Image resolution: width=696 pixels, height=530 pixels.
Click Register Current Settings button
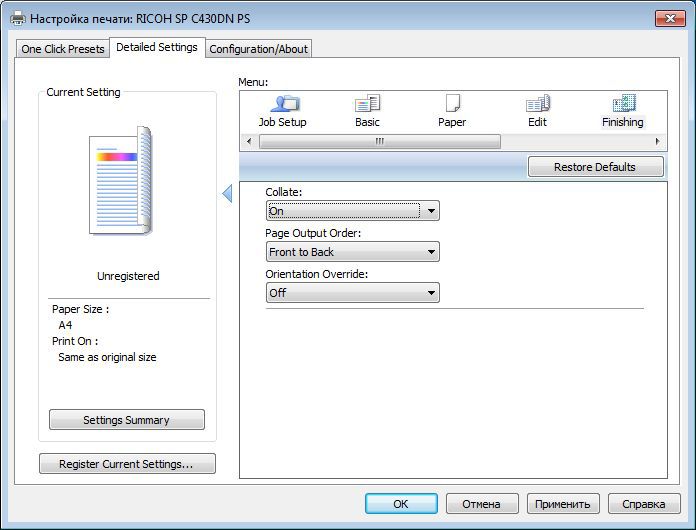click(126, 464)
